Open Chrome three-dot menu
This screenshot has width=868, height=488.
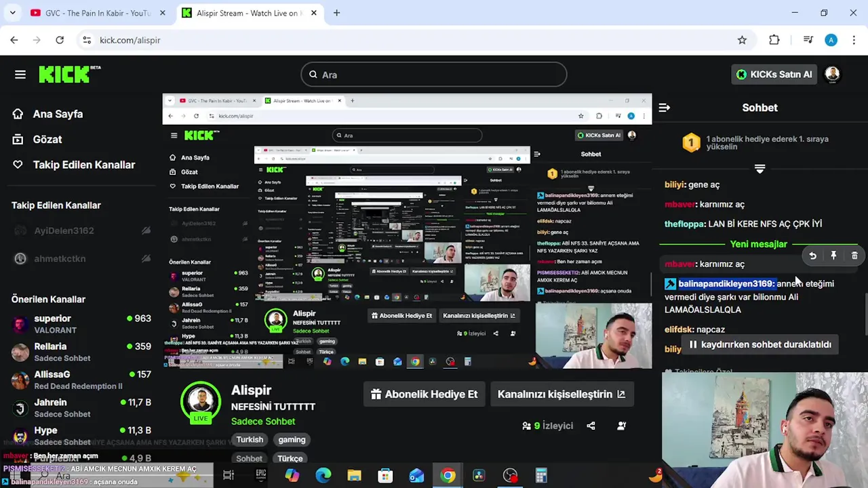click(853, 40)
